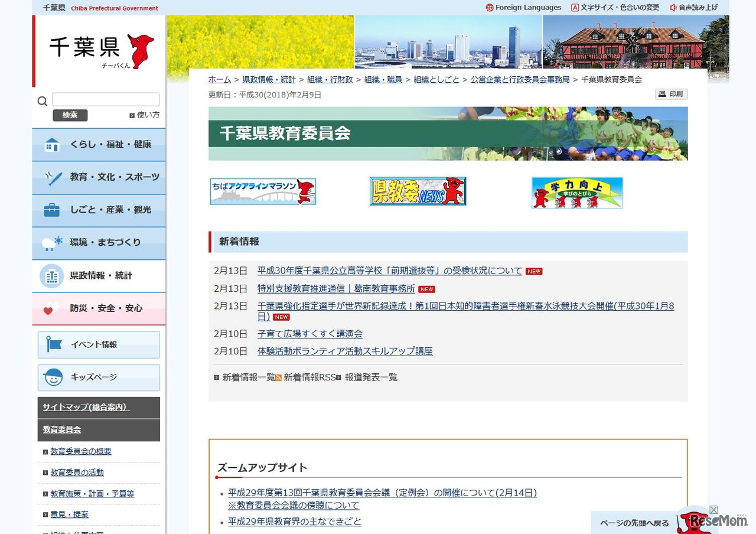Select 教育委員会 in the sidebar menu
756x534 pixels.
click(x=61, y=429)
